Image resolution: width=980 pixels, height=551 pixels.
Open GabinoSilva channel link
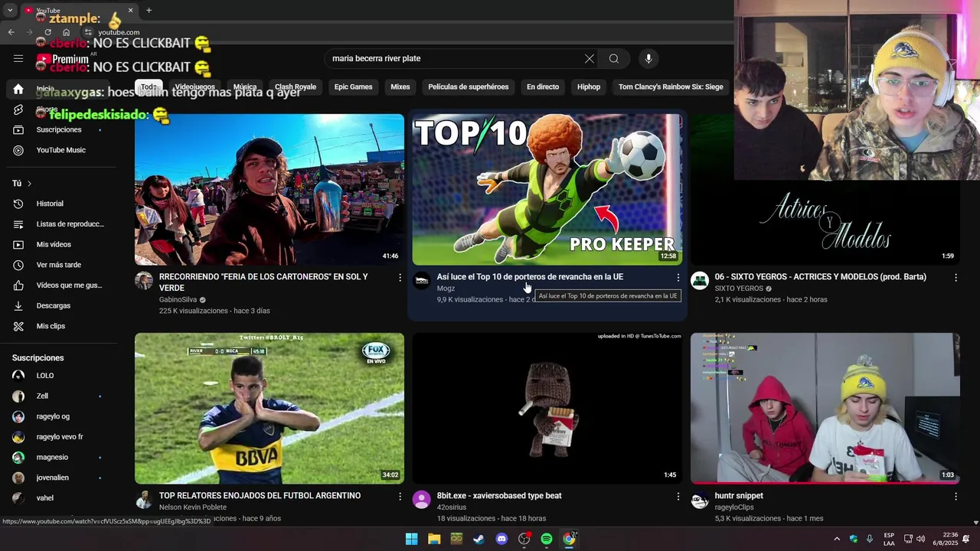click(x=178, y=300)
